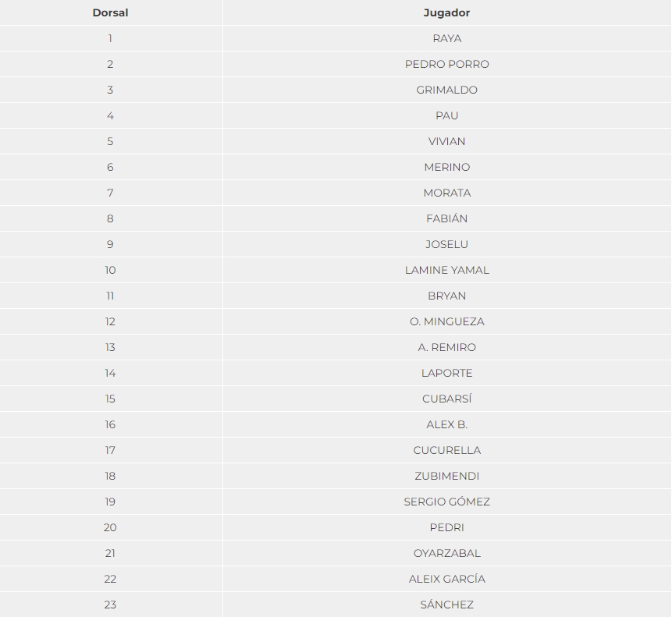The width and height of the screenshot is (672, 617).
Task: Click the Jugador column header
Action: pos(446,12)
